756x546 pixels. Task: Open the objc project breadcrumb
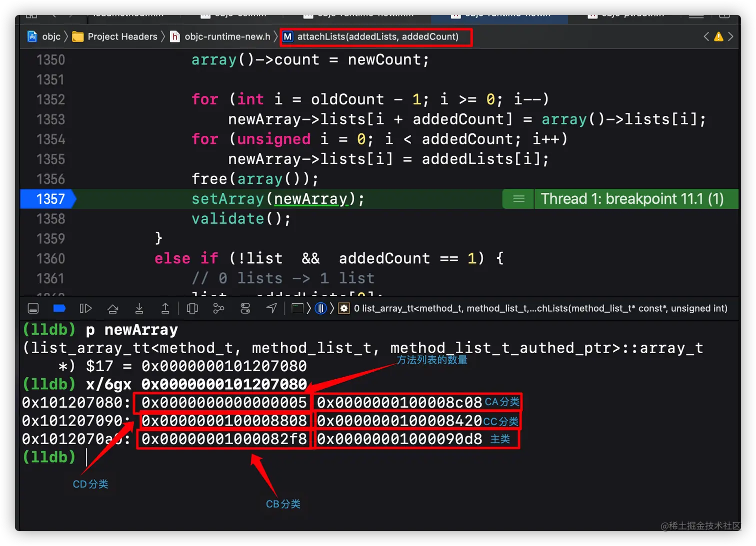point(44,36)
